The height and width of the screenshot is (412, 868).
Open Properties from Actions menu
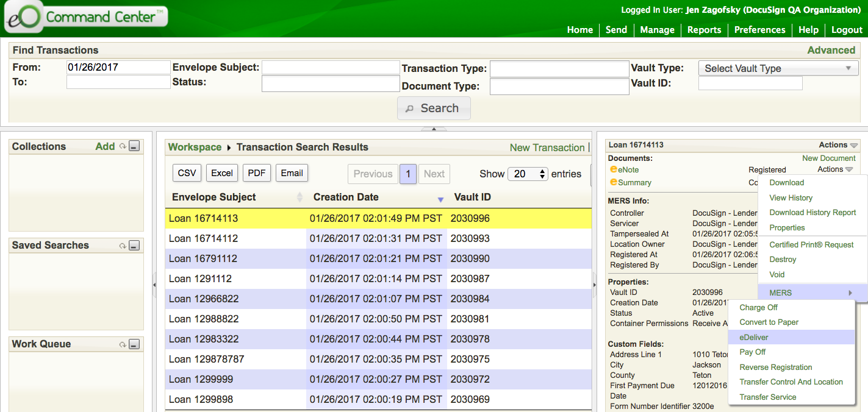point(787,227)
